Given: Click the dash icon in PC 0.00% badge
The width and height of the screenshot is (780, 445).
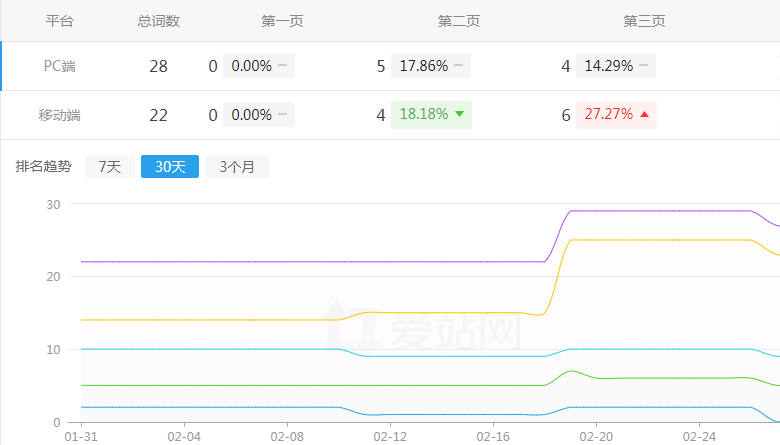Looking at the screenshot, I should (x=283, y=67).
